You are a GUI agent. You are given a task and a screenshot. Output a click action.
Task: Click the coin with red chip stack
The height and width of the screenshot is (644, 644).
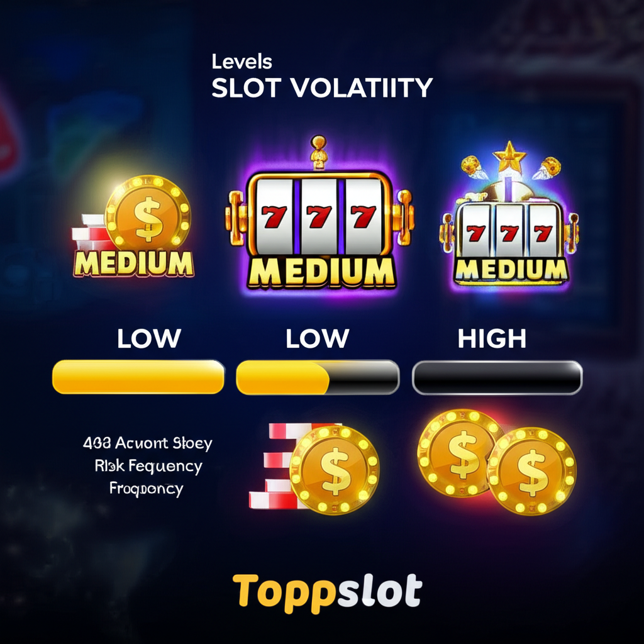coord(314,468)
